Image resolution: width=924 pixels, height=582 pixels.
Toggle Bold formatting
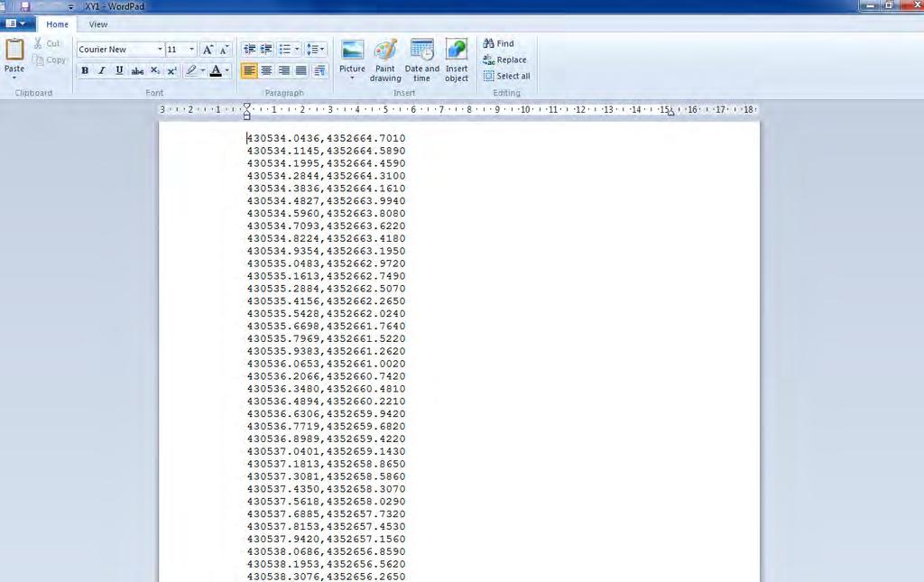click(85, 70)
